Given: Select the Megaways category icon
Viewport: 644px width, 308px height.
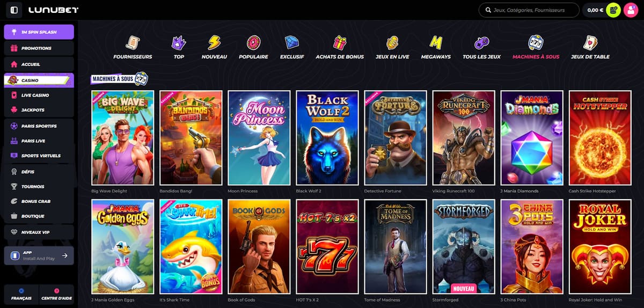Looking at the screenshot, I should click(x=436, y=43).
